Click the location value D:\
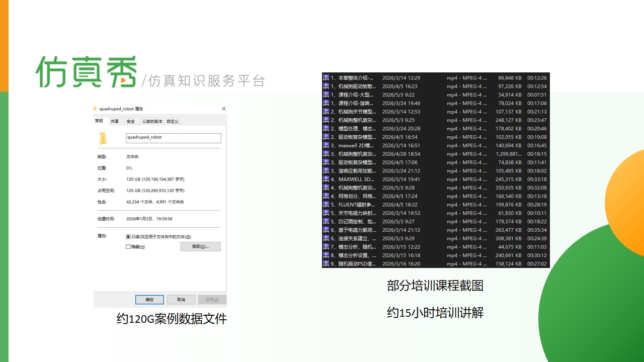 [129, 168]
